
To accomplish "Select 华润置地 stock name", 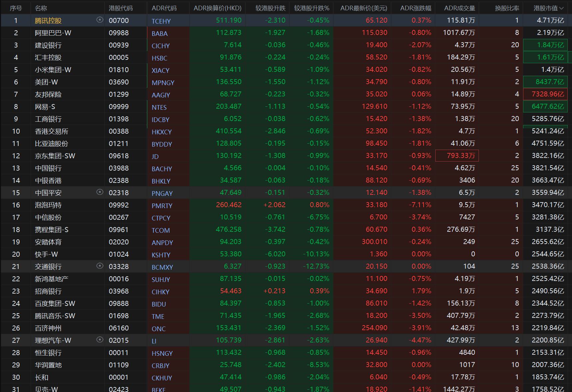I will (48, 365).
